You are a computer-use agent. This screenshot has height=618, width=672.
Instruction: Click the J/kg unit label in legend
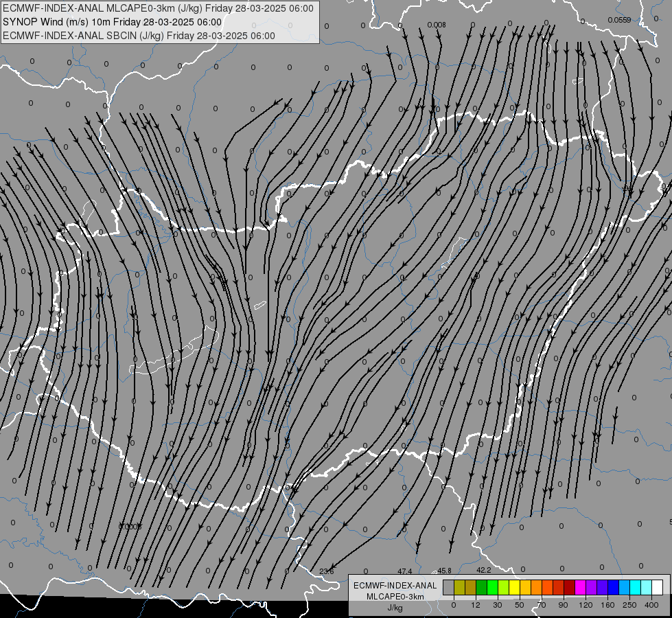click(x=395, y=608)
